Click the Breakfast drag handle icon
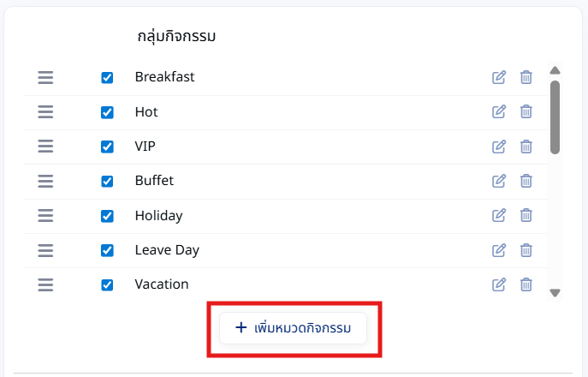588x377 pixels. pos(45,78)
